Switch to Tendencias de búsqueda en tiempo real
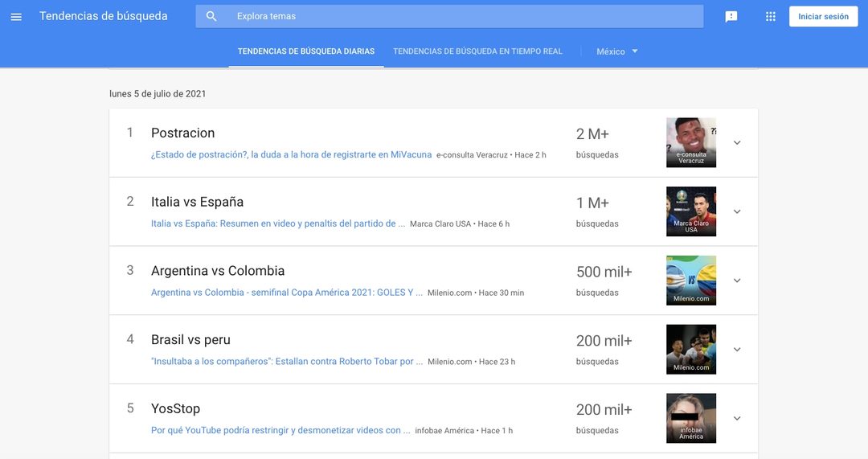Viewport: 868px width, 459px height. tap(477, 51)
